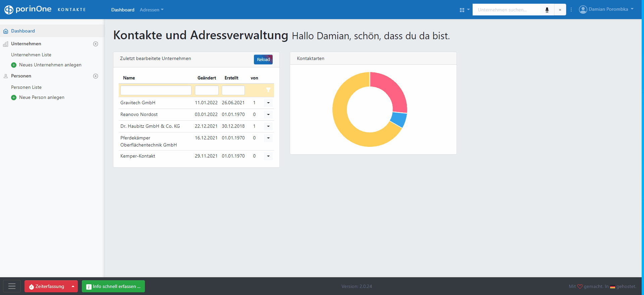644x295 pixels.
Task: Select Dashboard in the top navigation
Action: [x=123, y=10]
